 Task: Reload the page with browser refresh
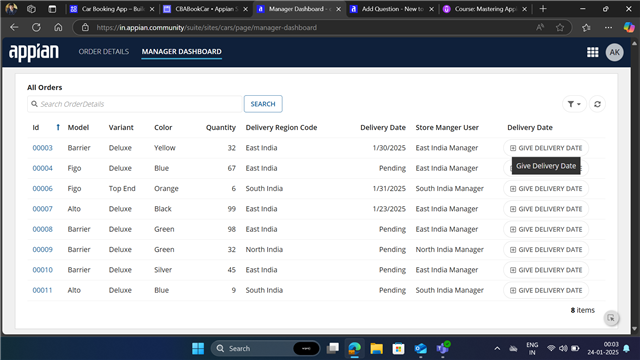[x=36, y=27]
